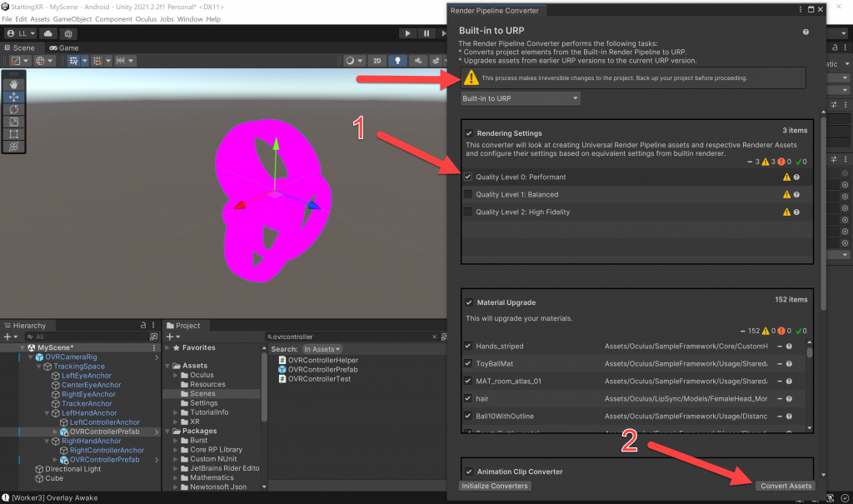Click help icon for Quality Level 1: Balanced

point(796,194)
